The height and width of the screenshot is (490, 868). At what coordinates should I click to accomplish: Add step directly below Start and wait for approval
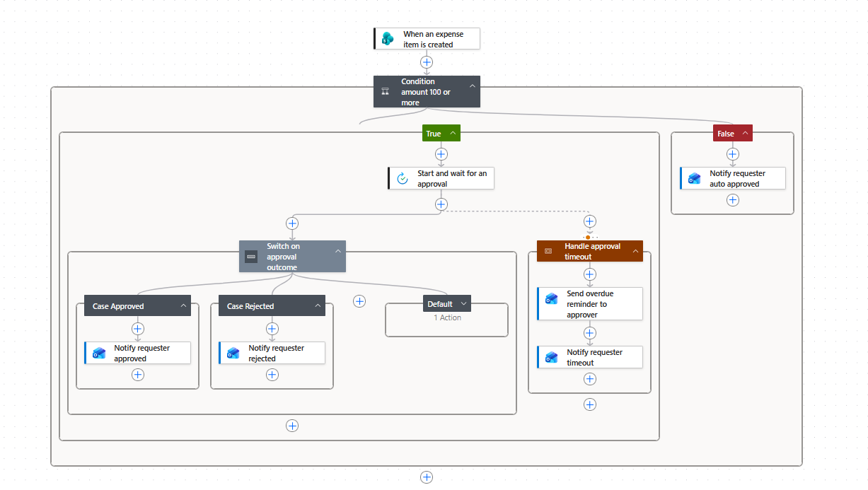(x=441, y=204)
